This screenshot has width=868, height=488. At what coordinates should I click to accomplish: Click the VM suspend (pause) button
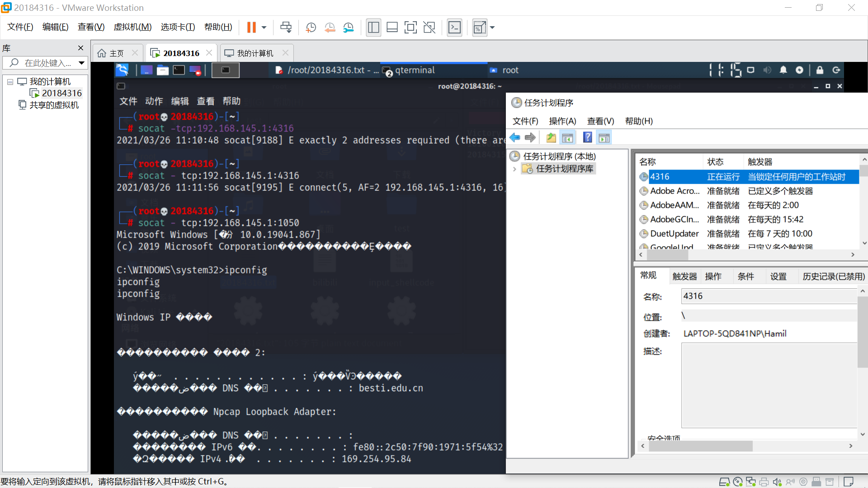[251, 28]
